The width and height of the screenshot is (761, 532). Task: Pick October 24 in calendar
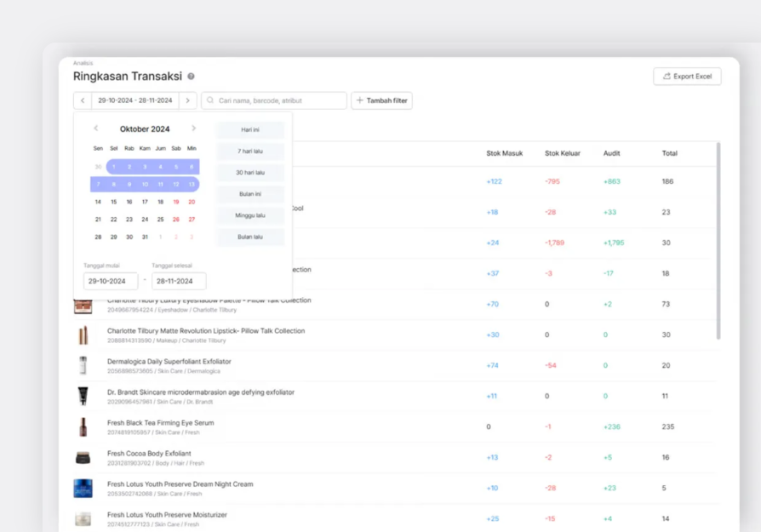tap(145, 220)
